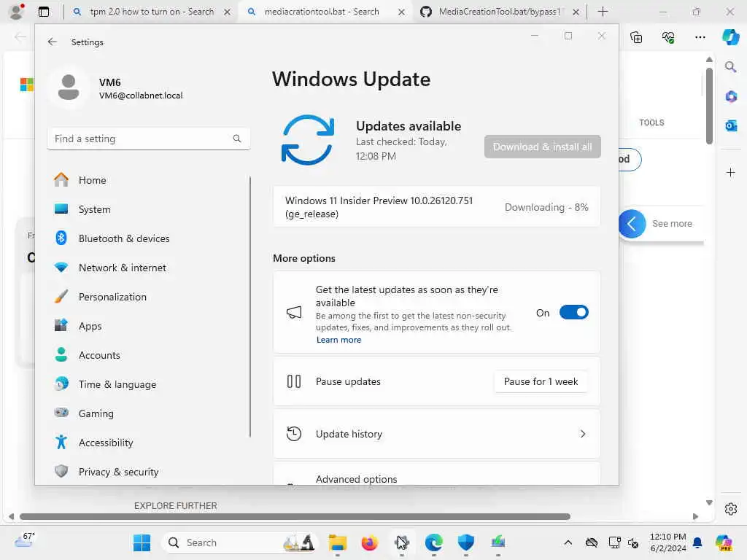
Task: Show hidden tray icons chevron
Action: pyautogui.click(x=568, y=542)
